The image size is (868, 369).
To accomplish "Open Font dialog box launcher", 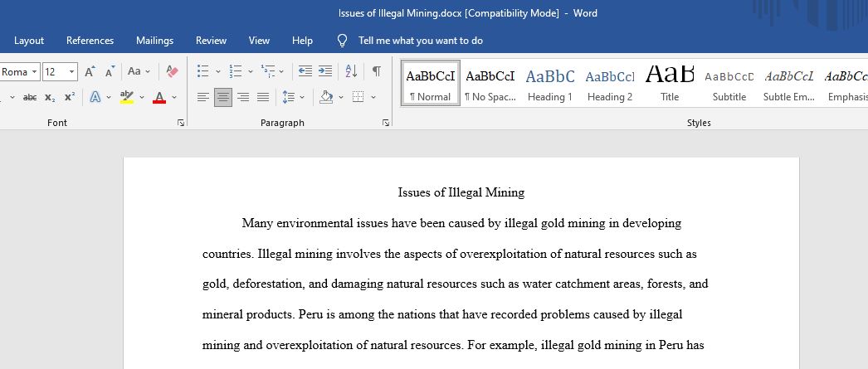I will 180,123.
